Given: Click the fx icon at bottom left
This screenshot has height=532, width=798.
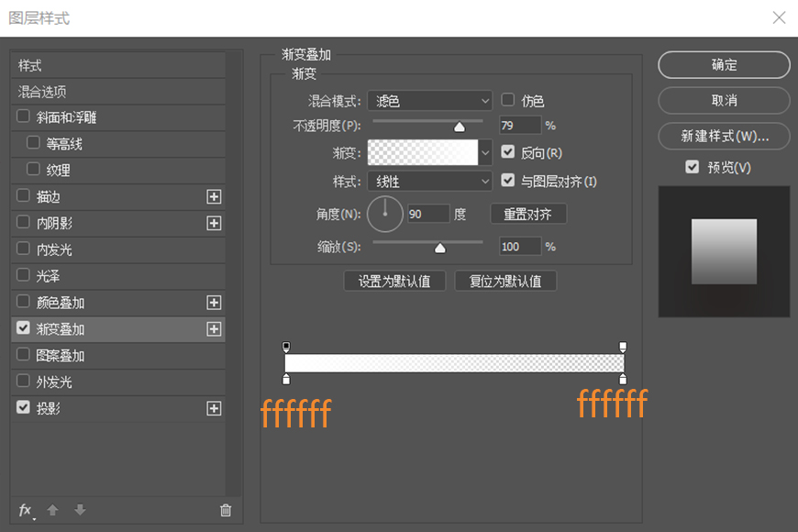Looking at the screenshot, I should click(x=26, y=511).
